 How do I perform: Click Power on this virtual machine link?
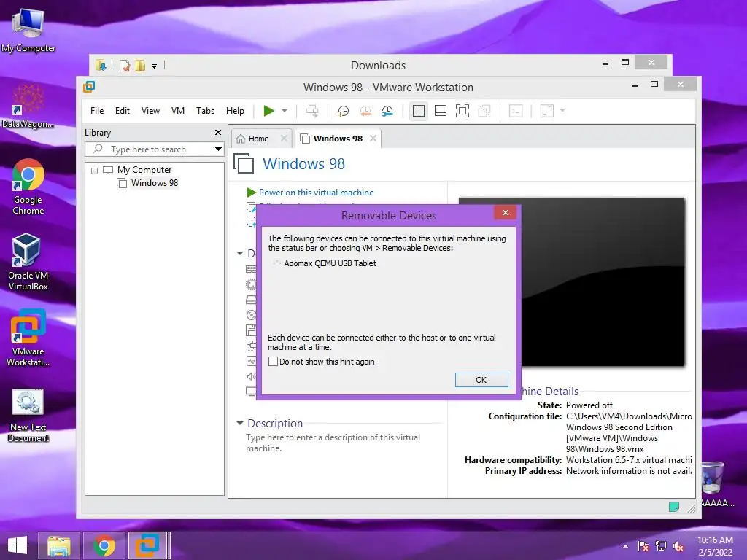pyautogui.click(x=317, y=192)
